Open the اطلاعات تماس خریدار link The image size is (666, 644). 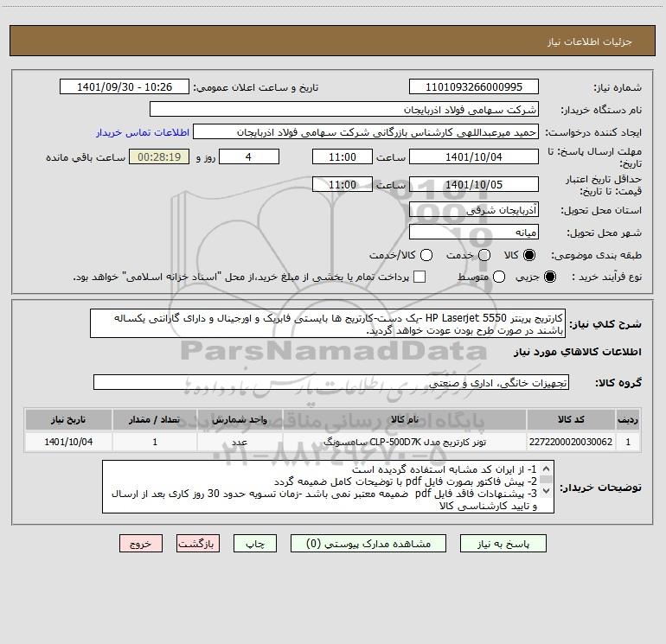tap(143, 132)
